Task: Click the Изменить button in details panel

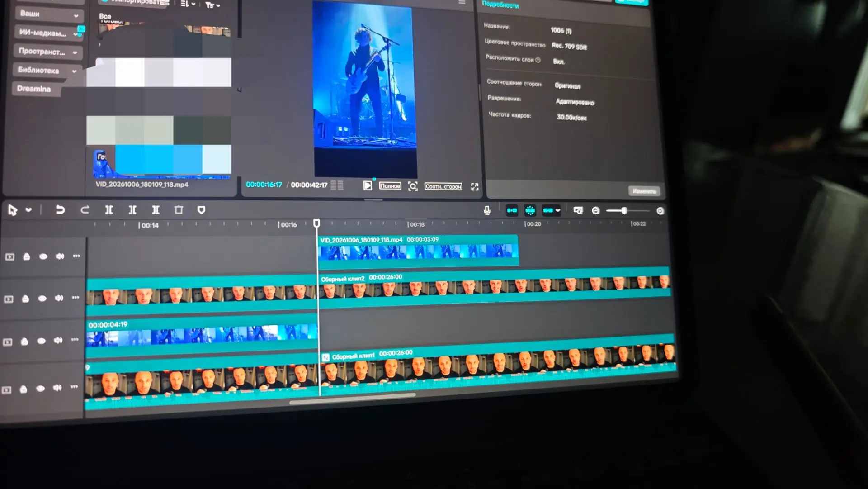Action: 644,191
